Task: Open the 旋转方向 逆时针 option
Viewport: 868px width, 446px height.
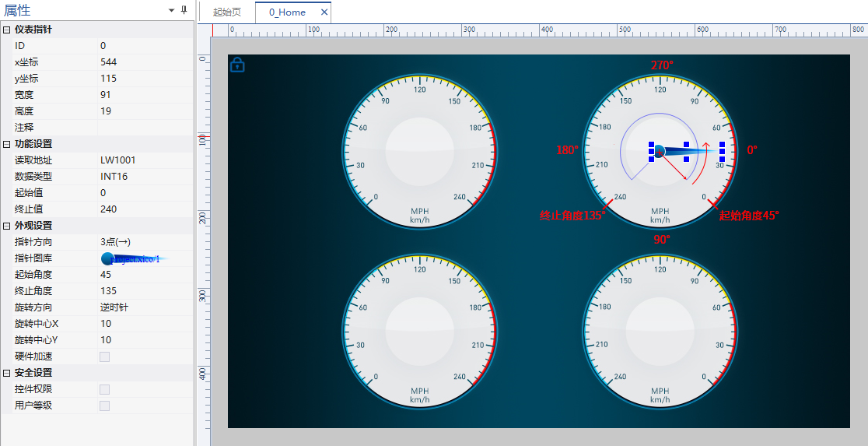Action: click(145, 307)
